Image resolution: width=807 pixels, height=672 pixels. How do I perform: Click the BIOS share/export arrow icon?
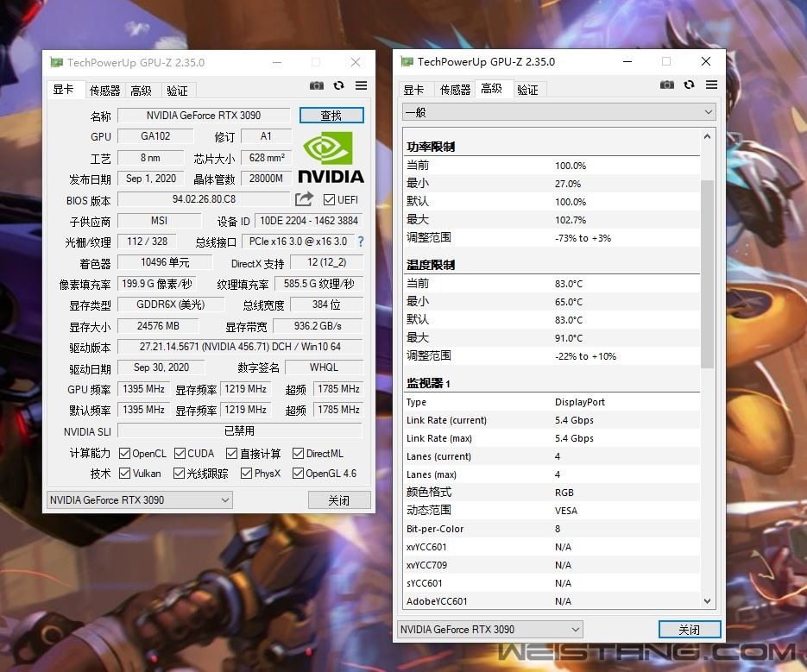point(304,199)
